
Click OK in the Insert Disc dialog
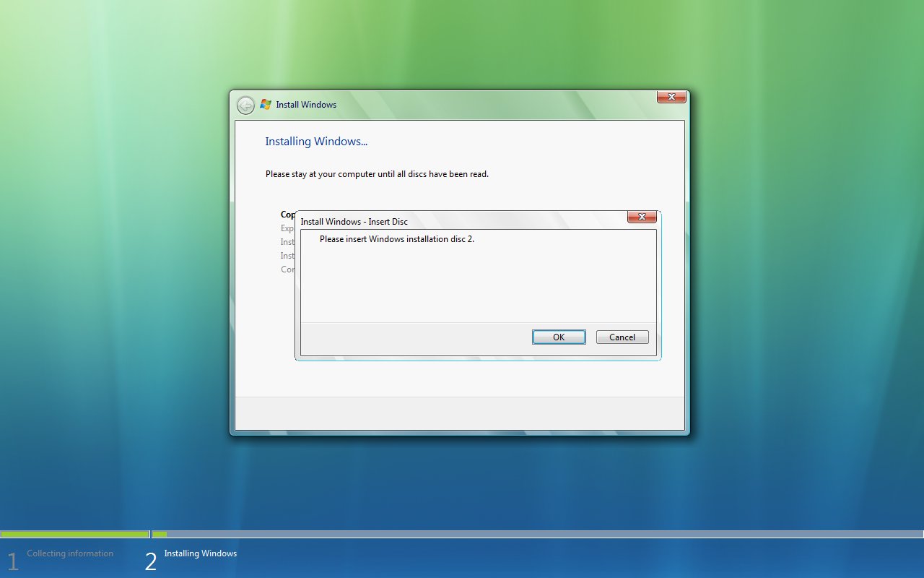point(559,337)
